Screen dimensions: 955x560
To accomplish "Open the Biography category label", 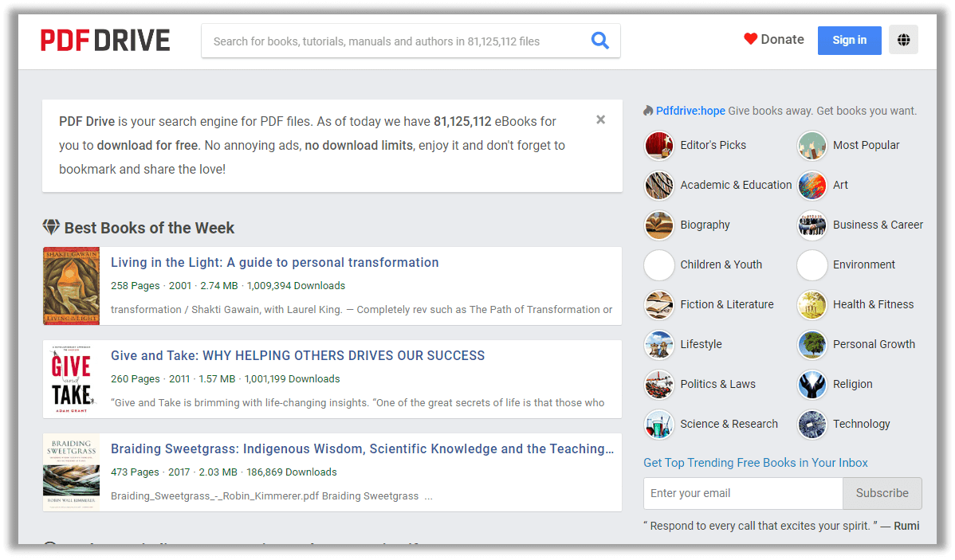I will [705, 225].
